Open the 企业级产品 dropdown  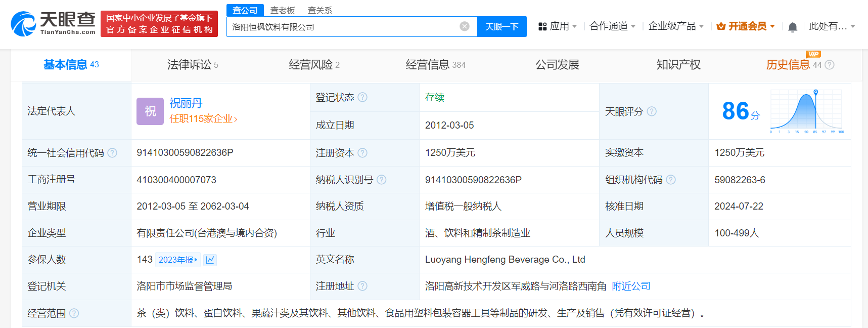[675, 26]
